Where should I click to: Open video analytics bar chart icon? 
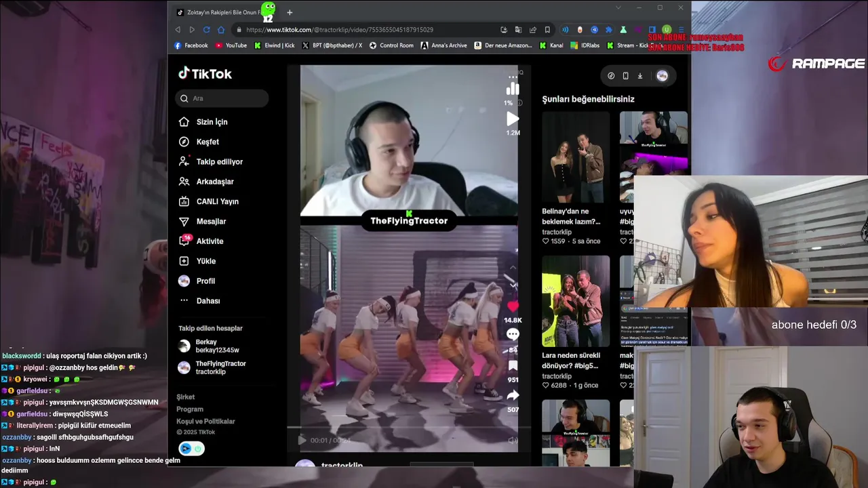(513, 89)
